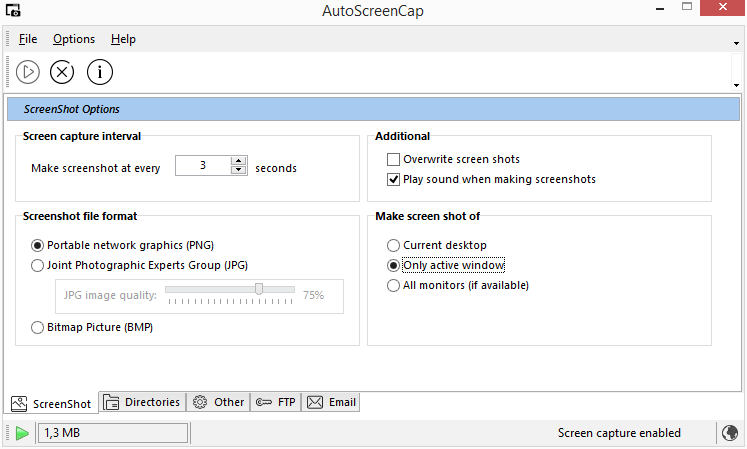Click the Screen capture enabled status text
The height and width of the screenshot is (449, 747).
[x=619, y=433]
